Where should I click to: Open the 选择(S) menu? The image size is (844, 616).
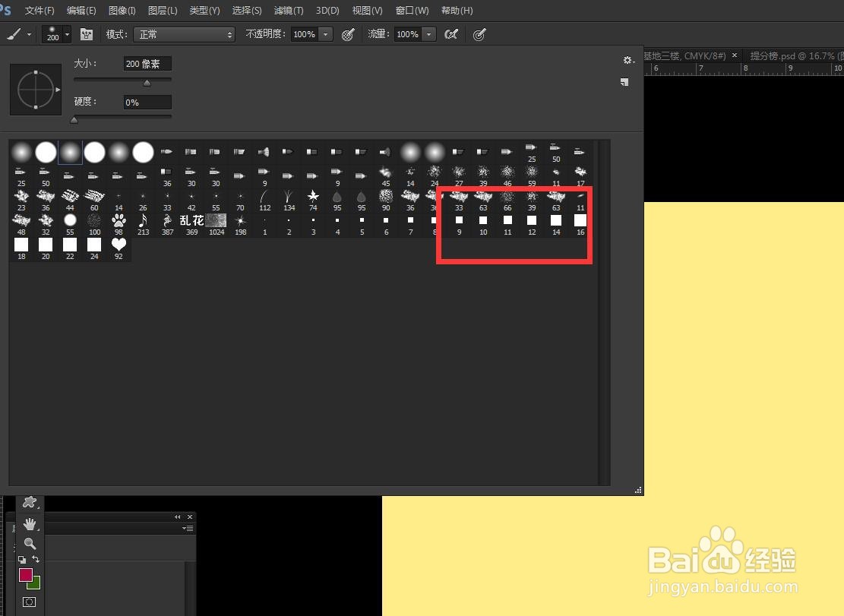coord(247,10)
